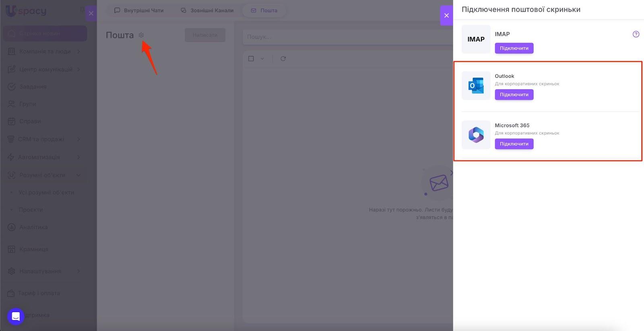This screenshot has height=331, width=644.
Task: Click the Outlook logo icon
Action: (476, 86)
